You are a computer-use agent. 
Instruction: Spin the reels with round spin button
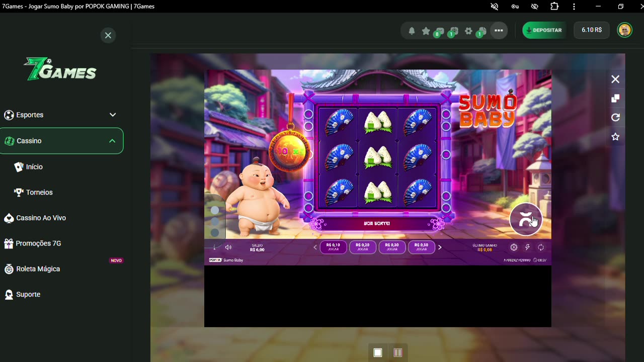(526, 219)
